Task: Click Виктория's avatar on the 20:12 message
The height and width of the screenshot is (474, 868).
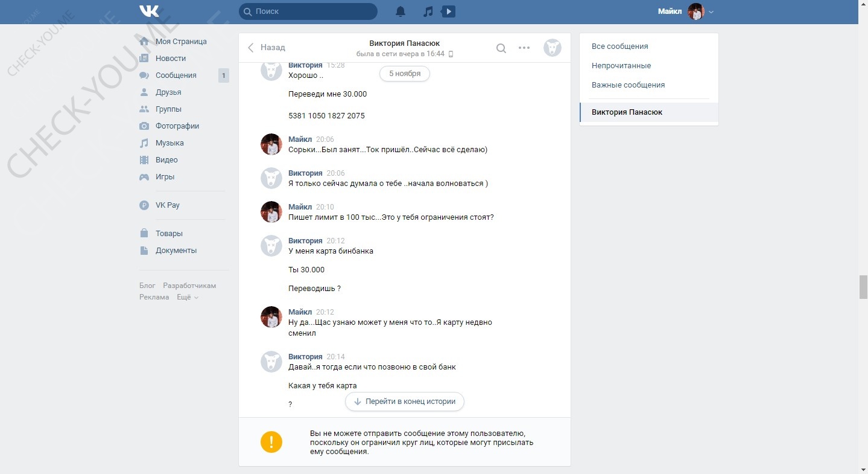Action: [x=271, y=246]
